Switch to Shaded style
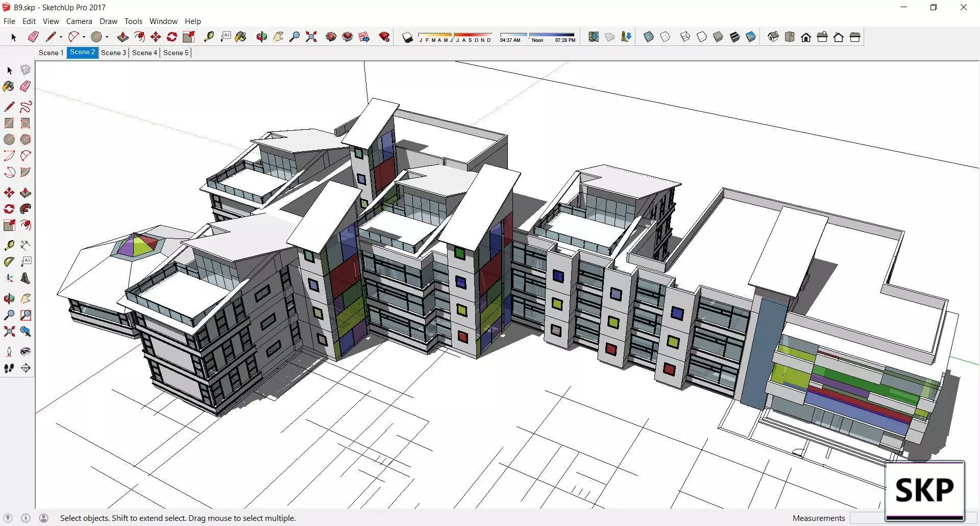 click(718, 37)
